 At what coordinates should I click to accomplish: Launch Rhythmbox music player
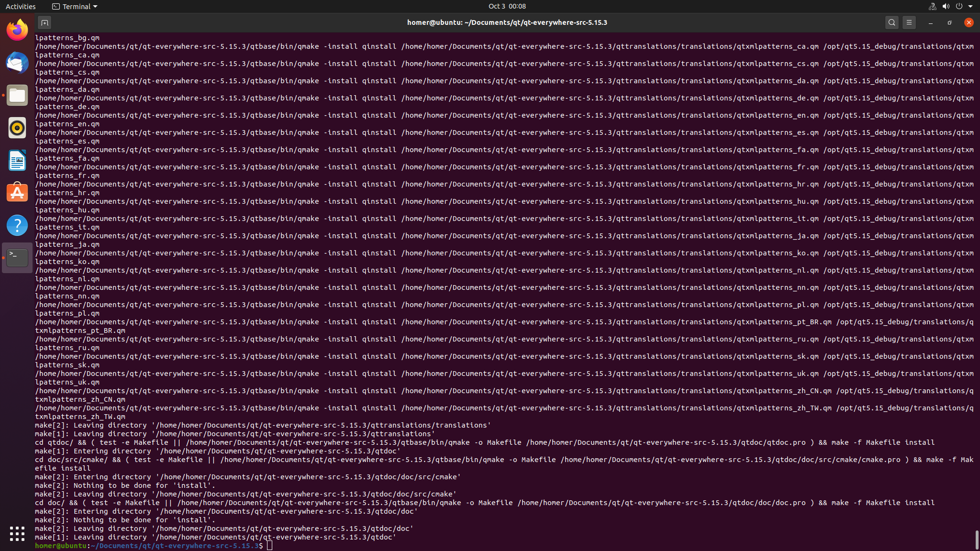pyautogui.click(x=17, y=128)
